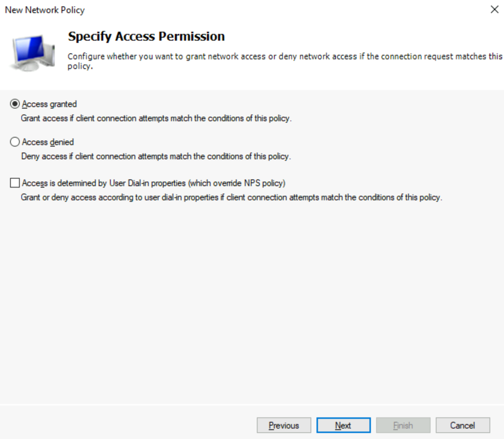
Task: Click the "(which override NPS policy)" text
Action: 237,183
